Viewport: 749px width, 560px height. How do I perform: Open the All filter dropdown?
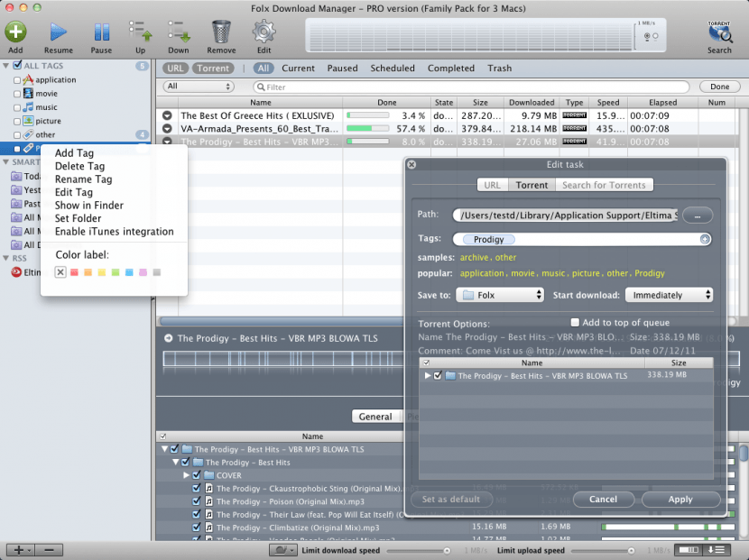click(199, 87)
